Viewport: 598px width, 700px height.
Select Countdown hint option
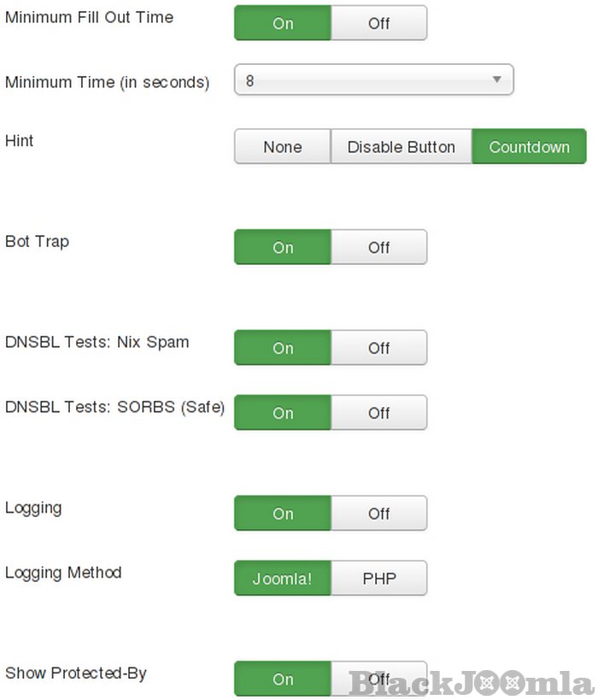tap(529, 147)
